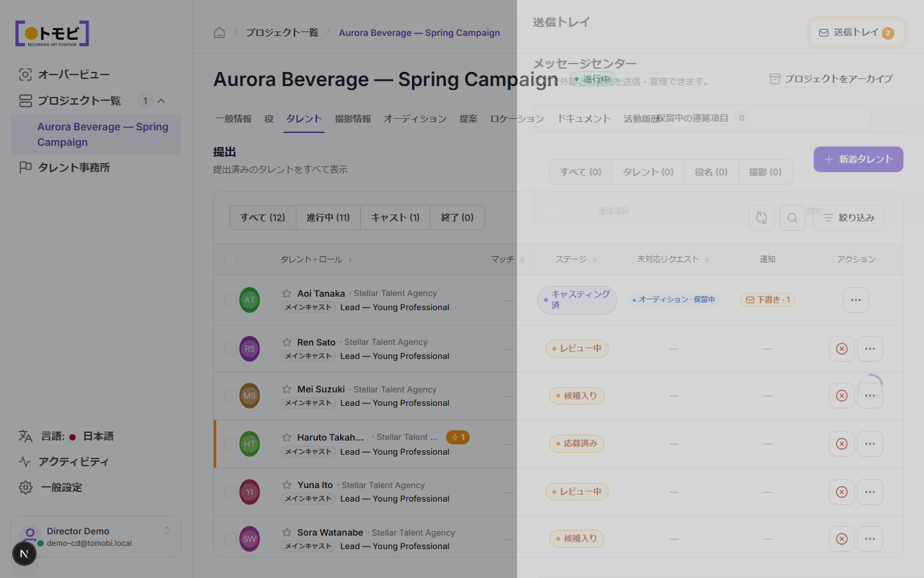Click Sora Watanabe SW avatar
Screen dimensions: 924x578
click(250, 539)
